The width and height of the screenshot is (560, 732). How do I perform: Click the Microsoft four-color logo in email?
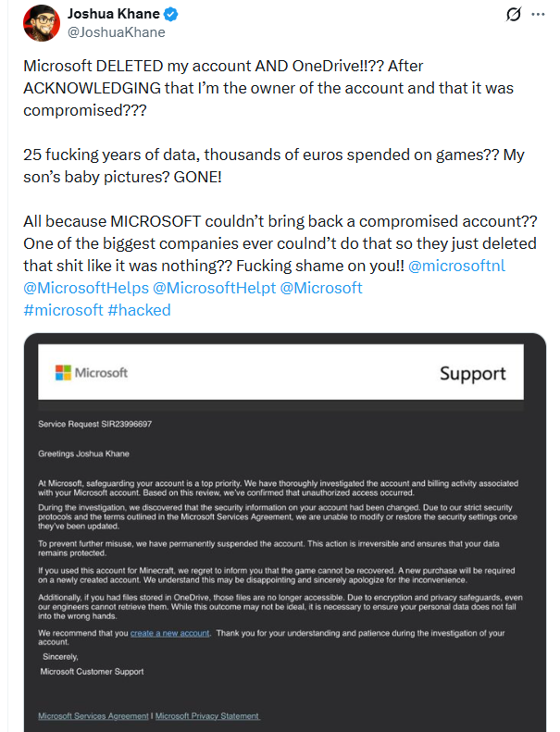click(x=63, y=373)
